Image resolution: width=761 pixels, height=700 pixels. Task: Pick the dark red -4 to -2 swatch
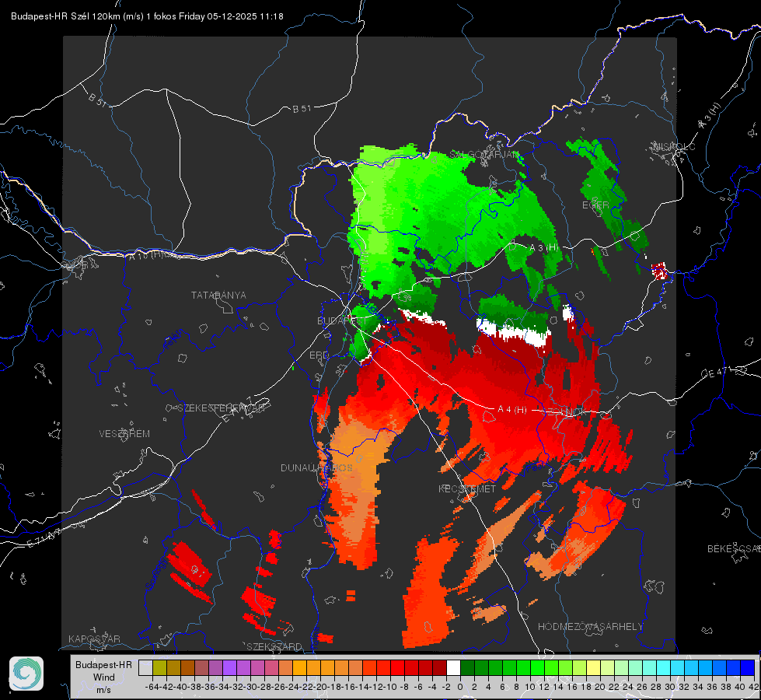tap(439, 667)
